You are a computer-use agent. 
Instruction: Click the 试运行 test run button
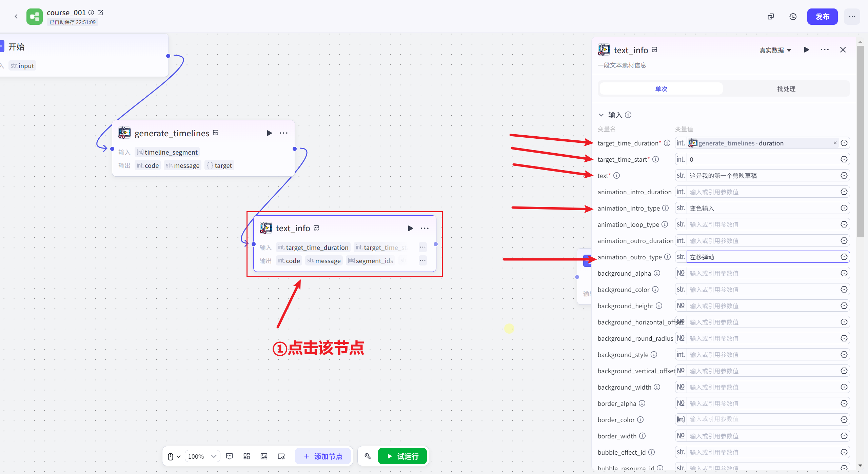402,456
